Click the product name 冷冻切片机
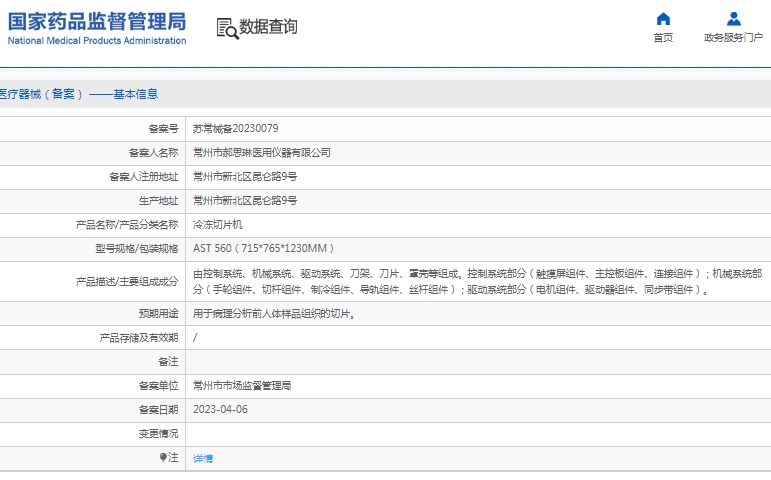Screen dimensions: 771x480 [218, 225]
